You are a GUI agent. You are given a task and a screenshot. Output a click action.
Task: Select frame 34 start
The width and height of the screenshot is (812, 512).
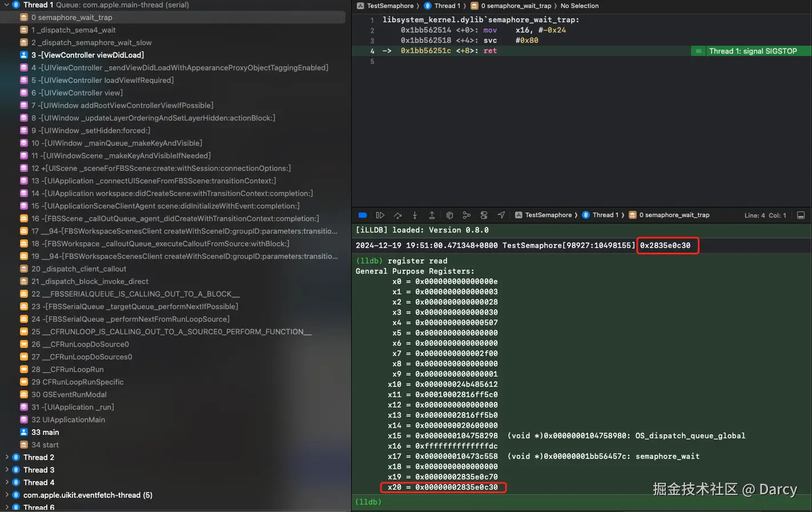coord(174,445)
